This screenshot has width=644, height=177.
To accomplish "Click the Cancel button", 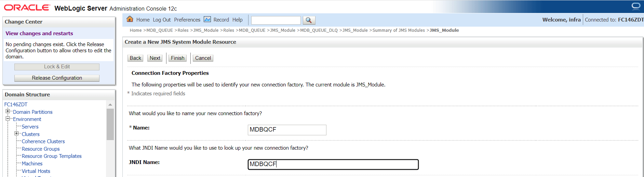I will (x=203, y=58).
